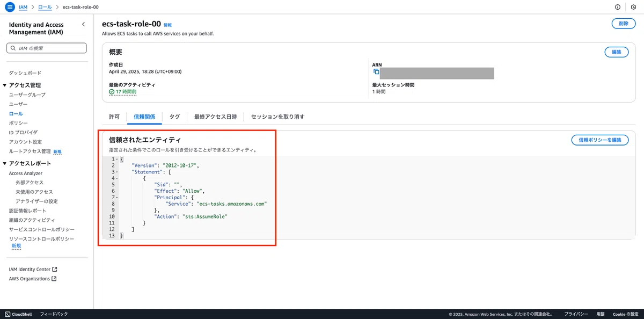Go to IAM breadcrumb link
Image resolution: width=644 pixels, height=319 pixels.
[23, 8]
